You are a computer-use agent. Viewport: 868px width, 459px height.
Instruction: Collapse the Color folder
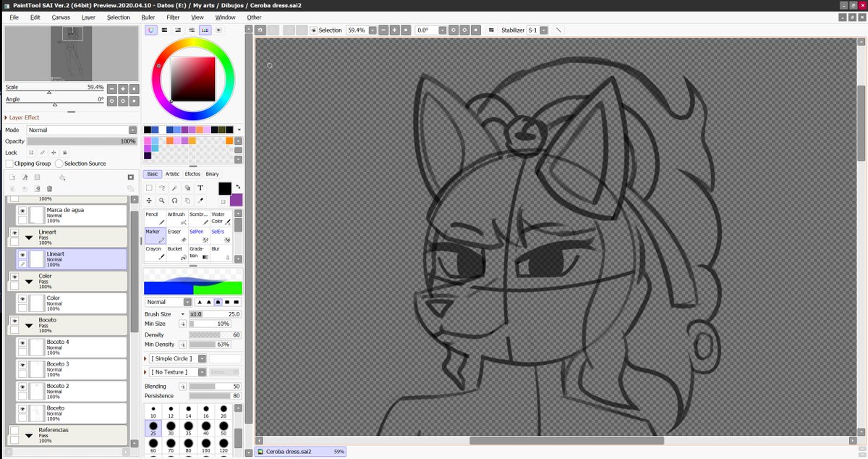coord(29,281)
